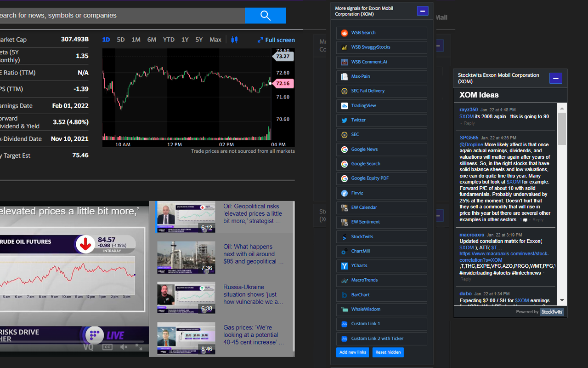588x368 pixels.
Task: Open WSB Comment.Ai link
Action: tap(381, 62)
